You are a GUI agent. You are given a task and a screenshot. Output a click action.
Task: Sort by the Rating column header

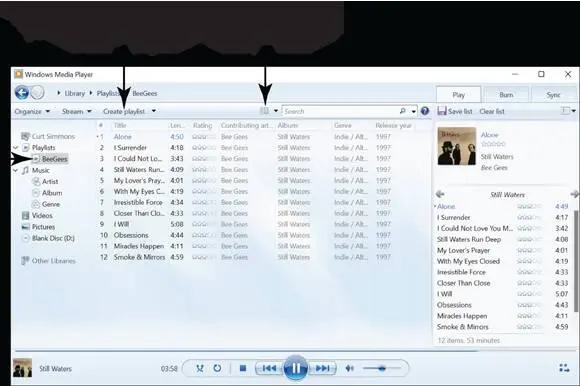pos(203,125)
